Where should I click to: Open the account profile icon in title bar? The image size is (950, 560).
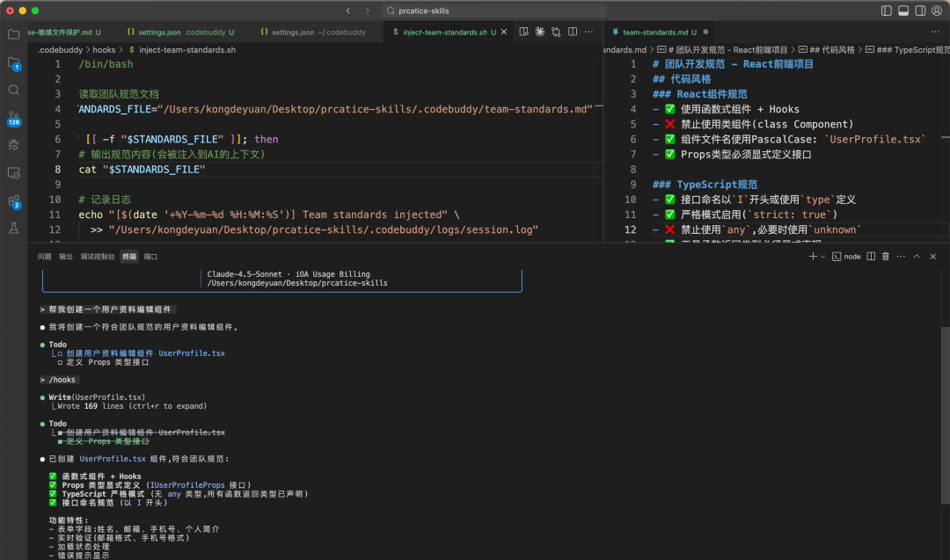pyautogui.click(x=937, y=11)
